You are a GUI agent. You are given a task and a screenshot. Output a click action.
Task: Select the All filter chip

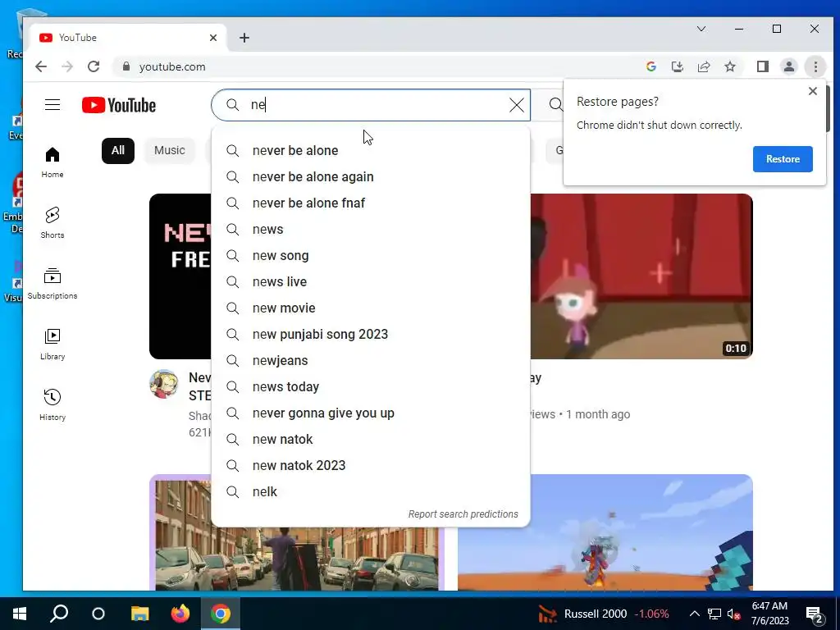pos(118,151)
